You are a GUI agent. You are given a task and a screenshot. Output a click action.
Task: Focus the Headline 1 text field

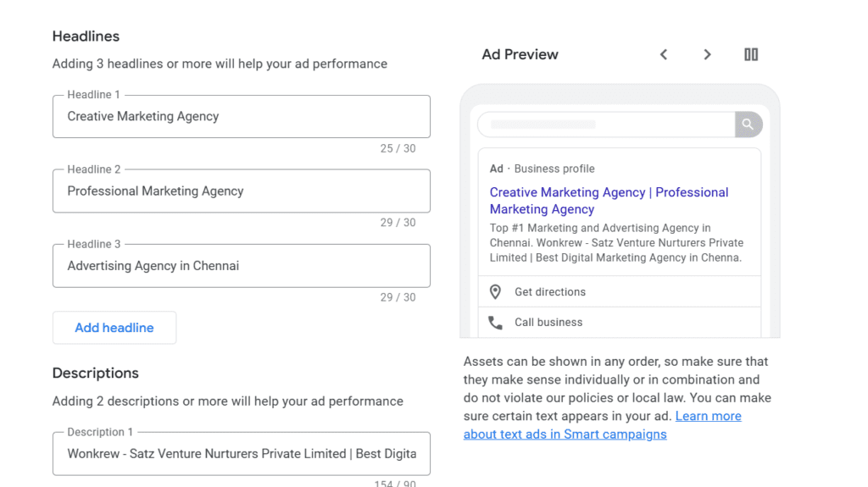pos(241,117)
